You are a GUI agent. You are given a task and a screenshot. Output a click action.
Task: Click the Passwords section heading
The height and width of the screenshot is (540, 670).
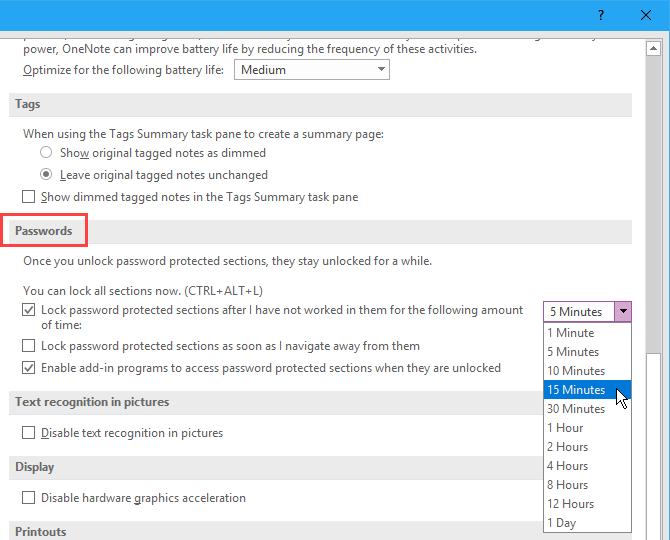coord(44,231)
